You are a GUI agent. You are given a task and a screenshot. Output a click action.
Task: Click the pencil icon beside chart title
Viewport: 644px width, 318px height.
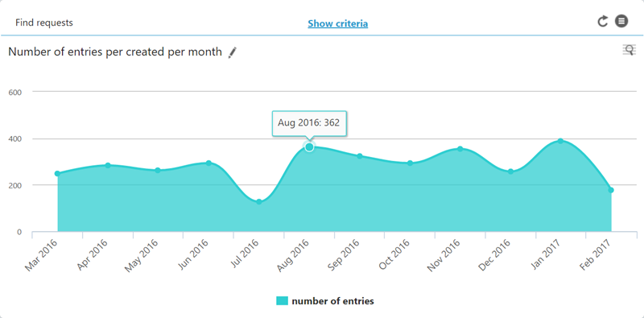coord(233,52)
